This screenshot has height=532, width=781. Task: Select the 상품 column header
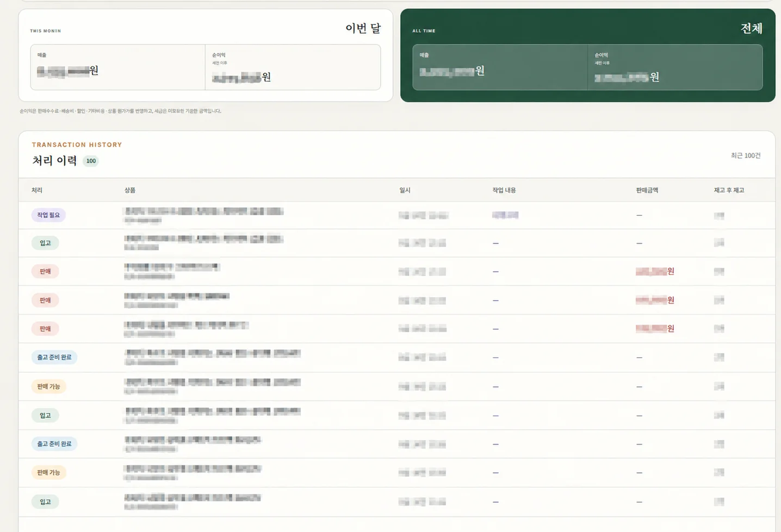click(130, 190)
